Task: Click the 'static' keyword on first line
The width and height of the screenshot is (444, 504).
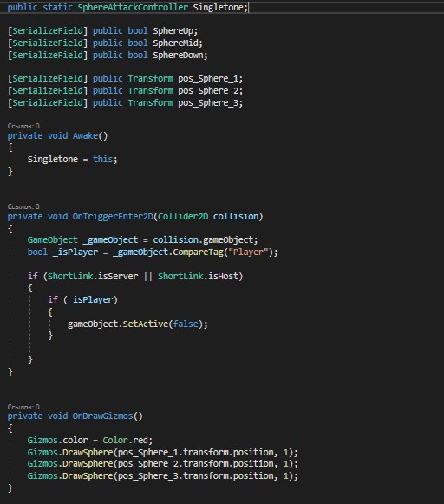Action: [57, 7]
